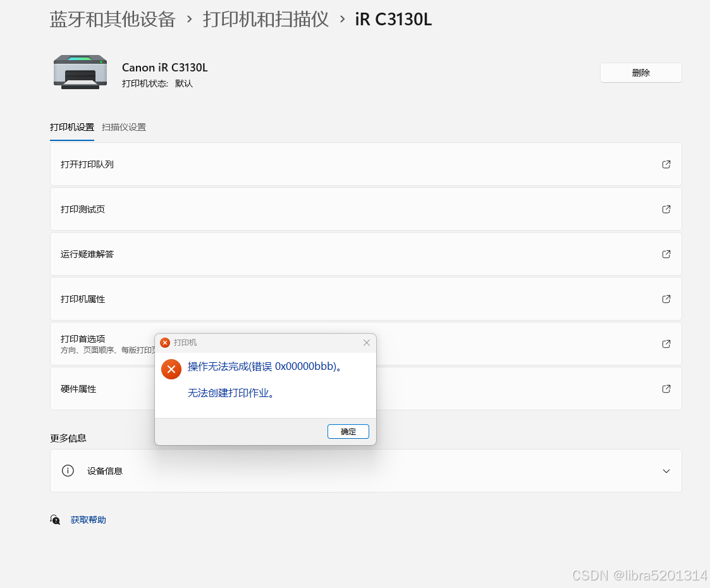Click message text 无法创建打印作业

231,393
